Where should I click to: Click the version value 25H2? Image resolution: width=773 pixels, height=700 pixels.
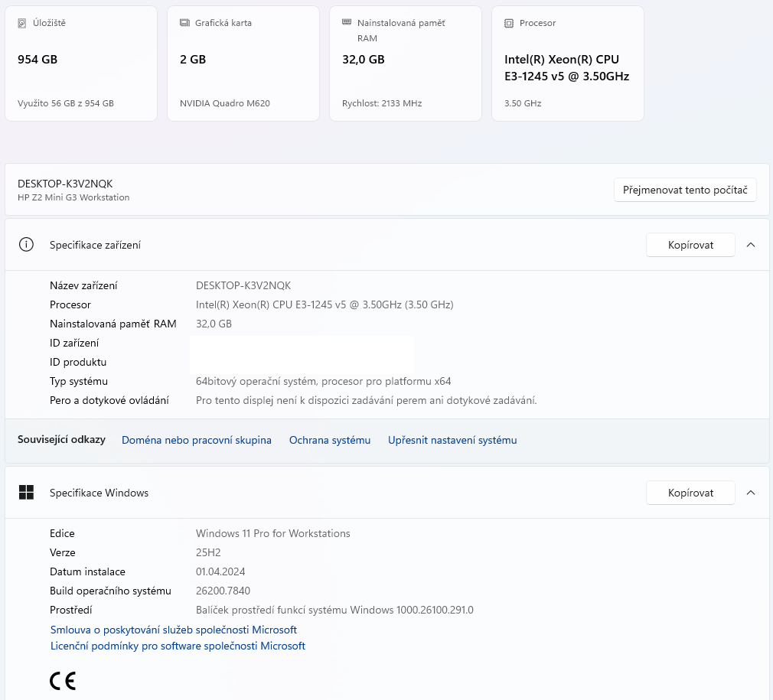tap(208, 552)
